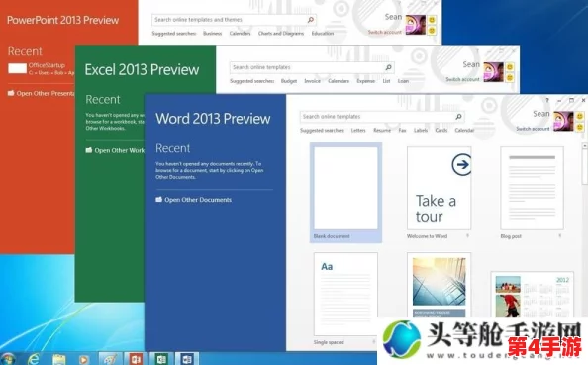The image size is (588, 365).
Task: Click the folder icon beside Open Other Workbooks
Action: [89, 150]
